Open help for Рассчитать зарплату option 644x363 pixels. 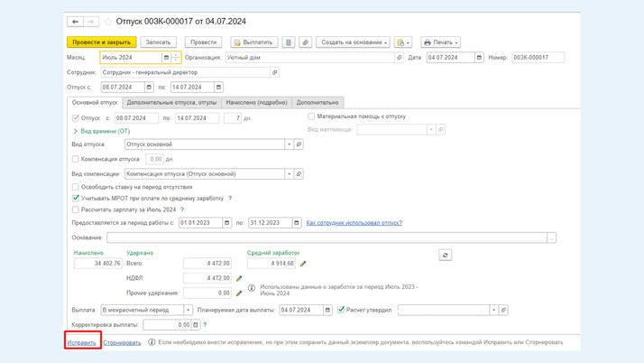coord(182,209)
